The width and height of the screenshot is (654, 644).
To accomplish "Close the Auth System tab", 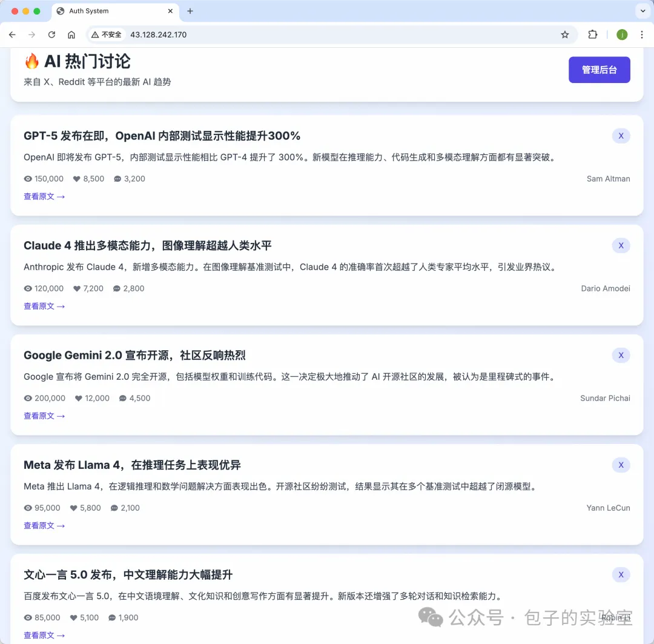I will (x=170, y=12).
